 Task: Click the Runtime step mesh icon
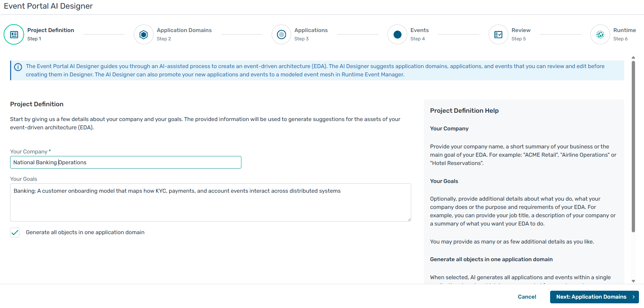tap(600, 35)
